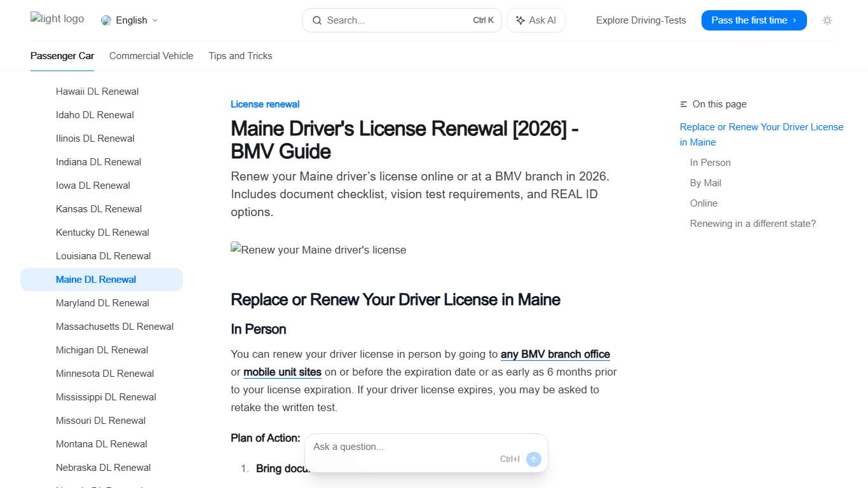Switch to the Commercial Vehicle tab
The image size is (868, 488).
[151, 56]
